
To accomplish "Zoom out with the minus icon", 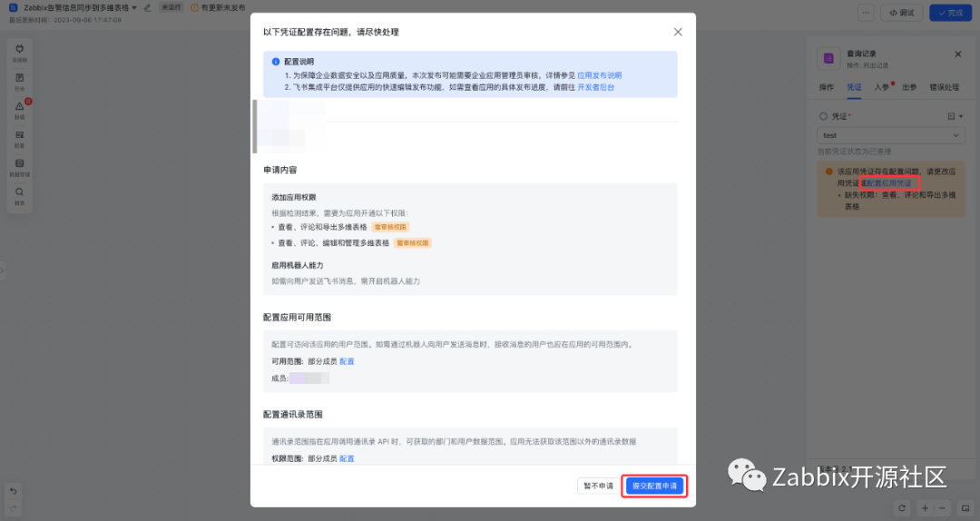I will point(942,508).
